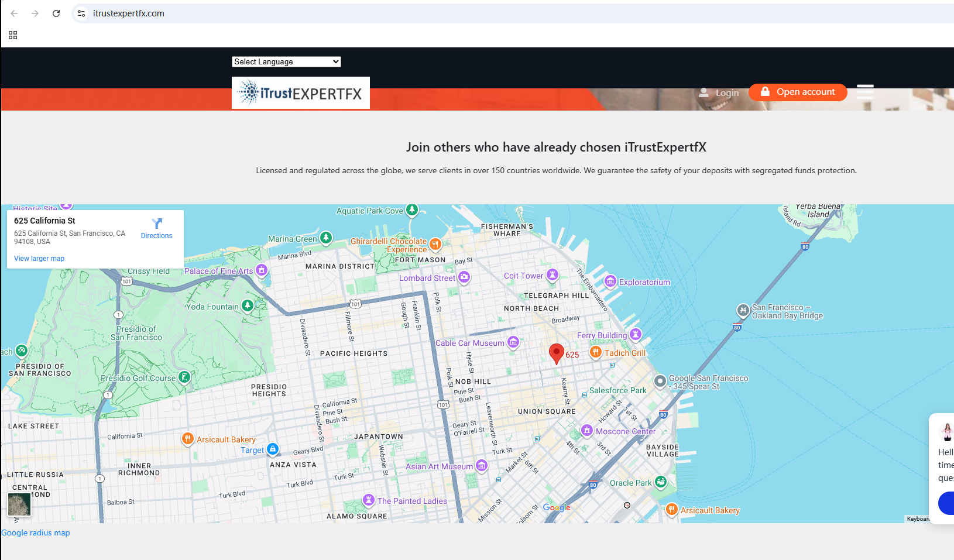The image size is (954, 560).
Task: Click the iTrustEXPERTFX logo
Action: tap(301, 92)
